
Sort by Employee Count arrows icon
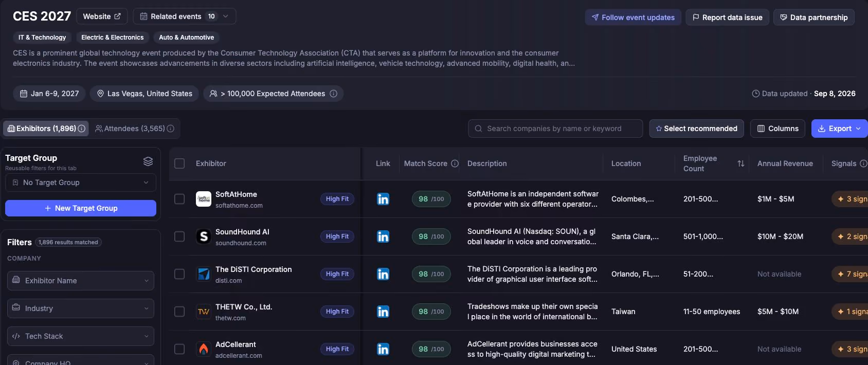(740, 163)
